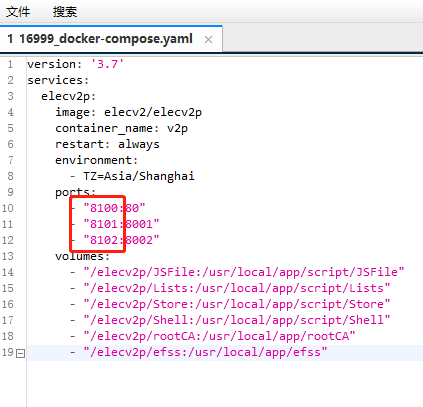
Task: Click the volumes: key
Action: coord(82,256)
